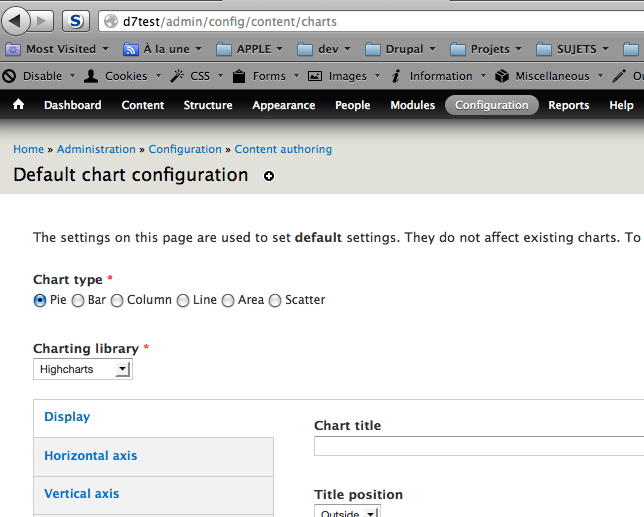Click the Most Visited bookmark icon
Image resolution: width=644 pixels, height=517 pixels.
pyautogui.click(x=13, y=49)
